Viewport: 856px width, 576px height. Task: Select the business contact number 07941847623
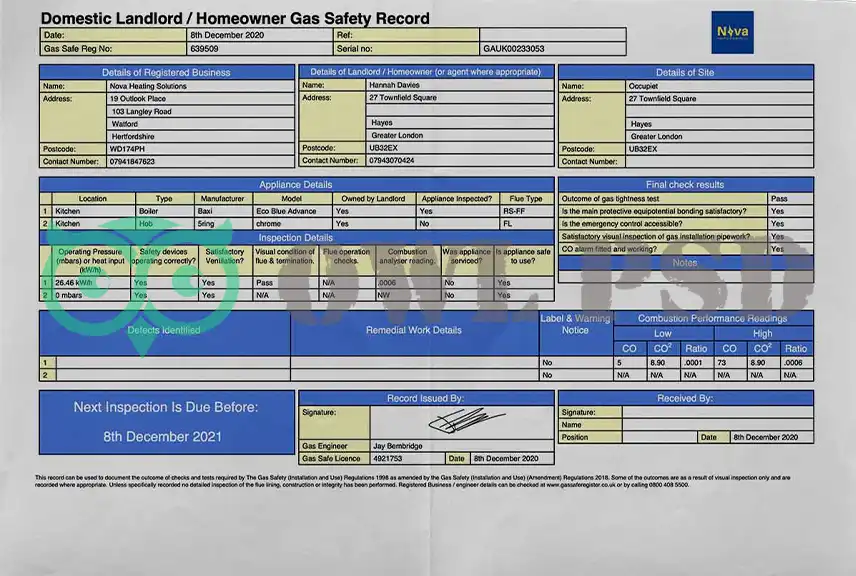(132, 162)
